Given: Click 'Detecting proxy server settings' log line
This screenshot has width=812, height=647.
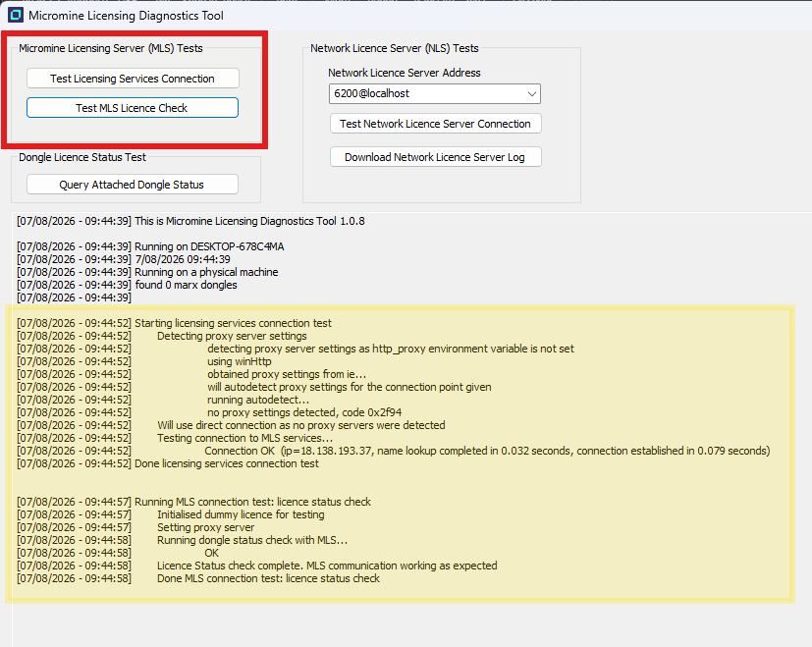Looking at the screenshot, I should pyautogui.click(x=232, y=336).
